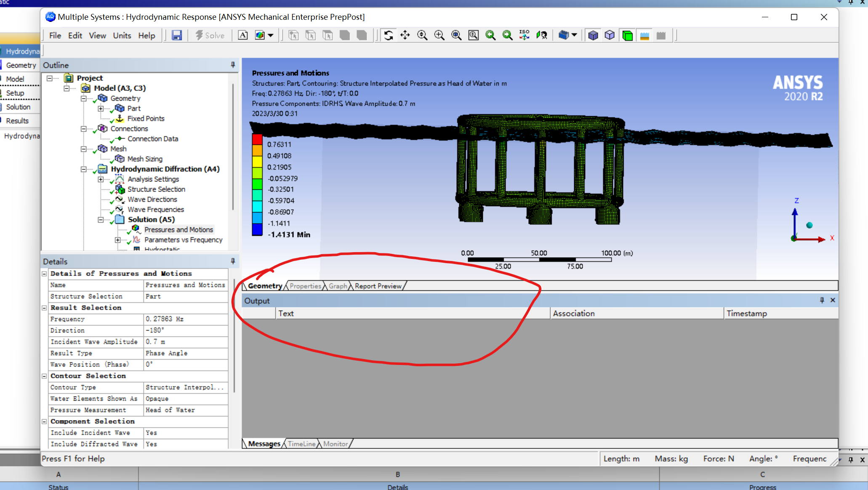The image size is (868, 490).
Task: Open the Units menu
Action: coord(122,35)
